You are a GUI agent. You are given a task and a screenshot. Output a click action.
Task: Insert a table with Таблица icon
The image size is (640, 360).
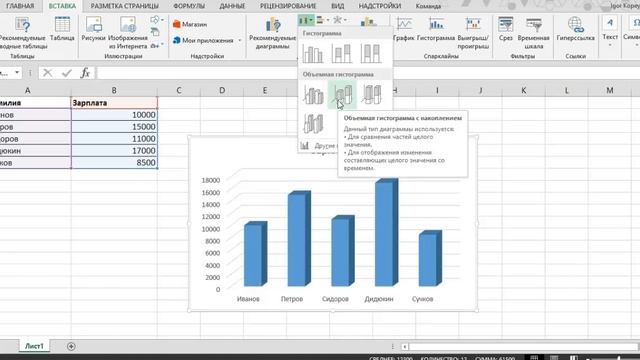click(x=62, y=29)
